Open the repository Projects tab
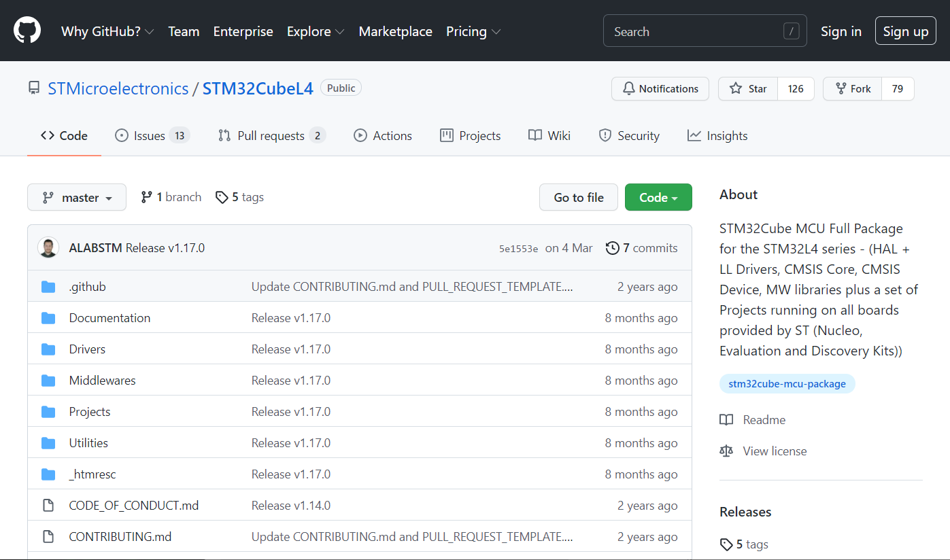The height and width of the screenshot is (560, 950). 471,136
